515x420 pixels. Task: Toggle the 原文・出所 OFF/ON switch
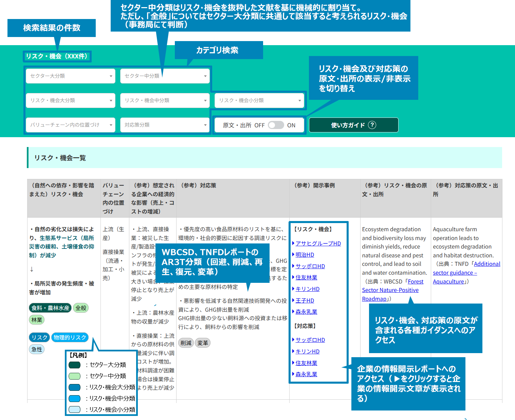276,125
